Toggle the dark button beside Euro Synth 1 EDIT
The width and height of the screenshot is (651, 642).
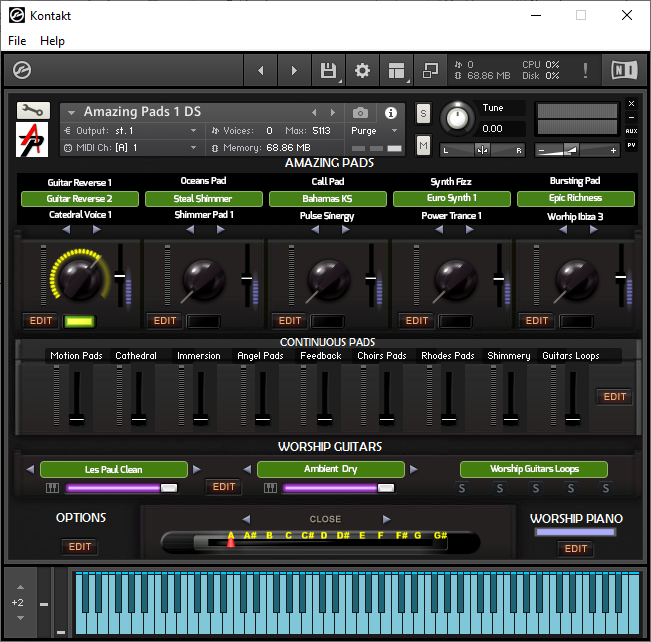[x=455, y=321]
